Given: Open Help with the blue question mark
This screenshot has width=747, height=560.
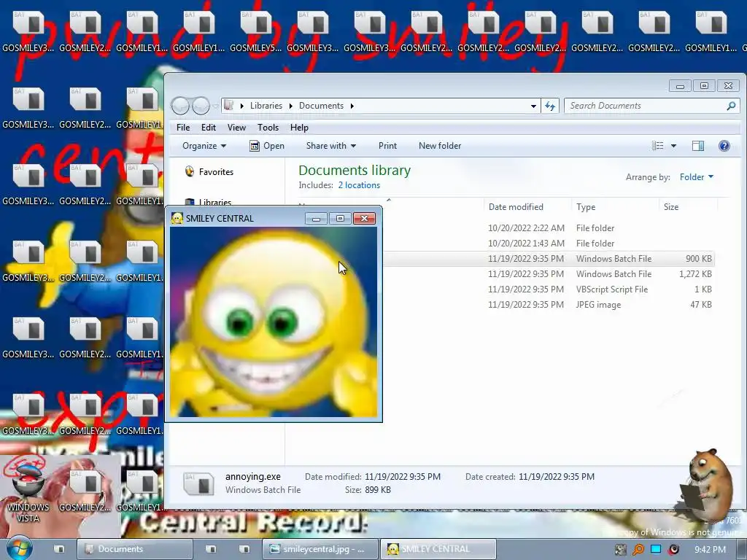Looking at the screenshot, I should point(724,146).
